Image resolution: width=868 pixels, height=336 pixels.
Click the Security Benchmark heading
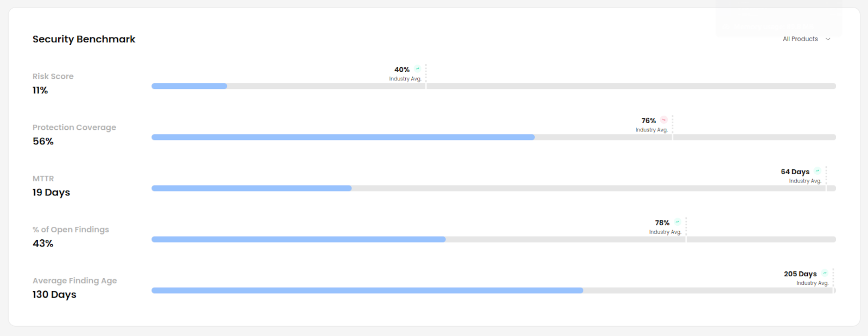click(x=84, y=39)
